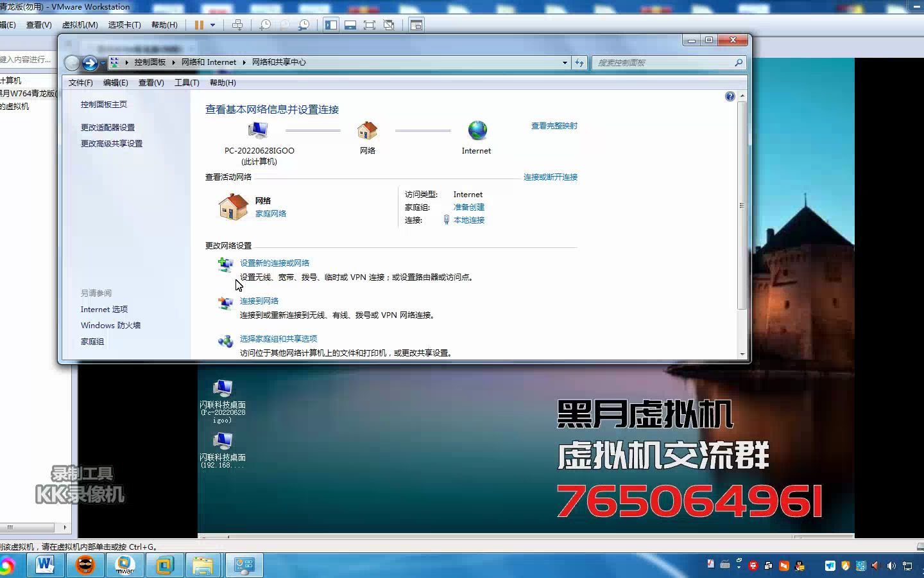Expand the pause button dropdown arrow
Screen dimensions: 924x578
pyautogui.click(x=212, y=25)
